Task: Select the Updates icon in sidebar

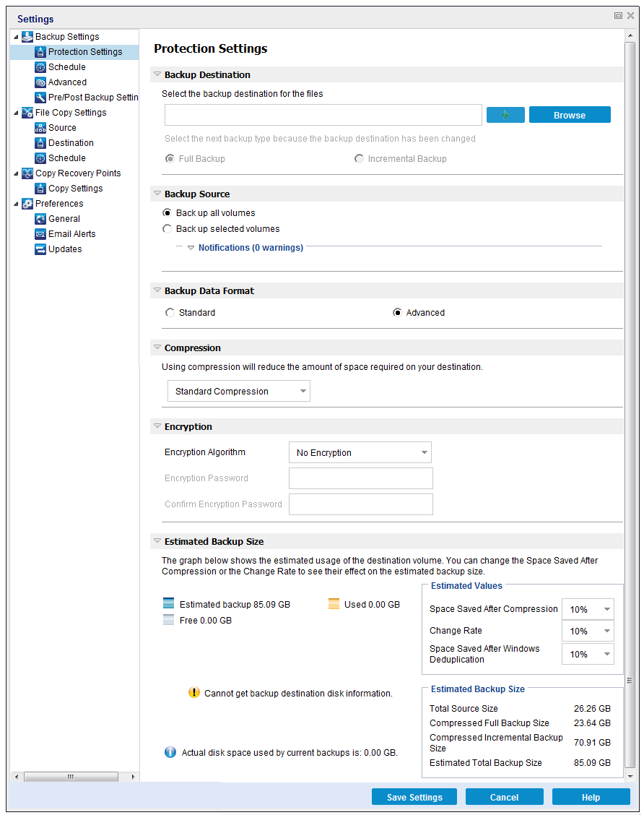Action: (41, 249)
